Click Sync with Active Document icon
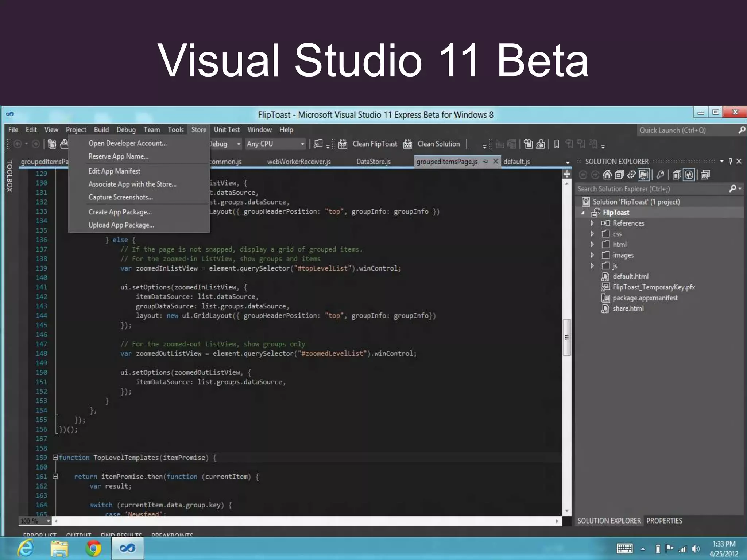Viewport: 747px width, 560px height. [631, 175]
